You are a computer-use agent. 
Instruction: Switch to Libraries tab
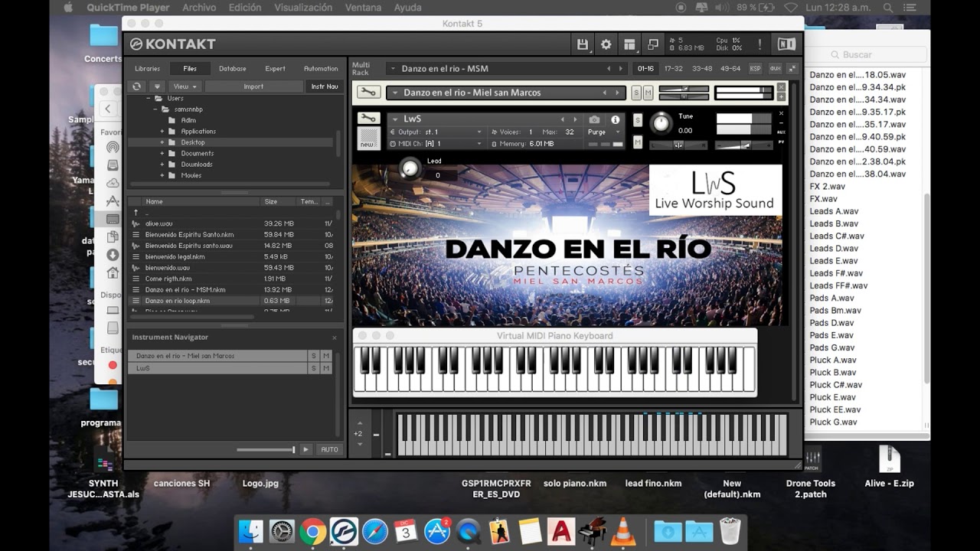tap(148, 68)
